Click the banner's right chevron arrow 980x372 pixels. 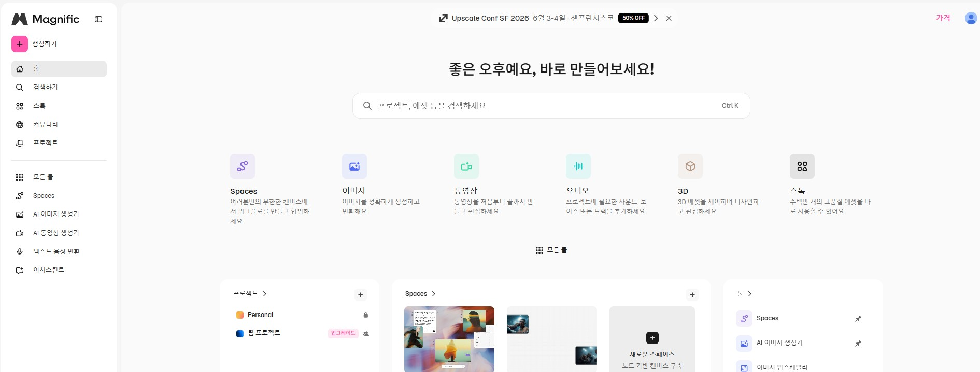(x=656, y=18)
